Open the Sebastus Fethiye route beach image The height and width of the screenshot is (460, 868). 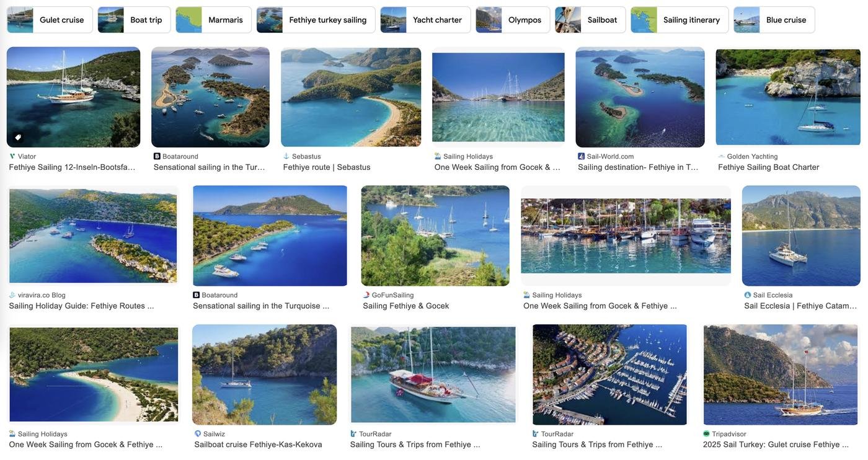(351, 97)
